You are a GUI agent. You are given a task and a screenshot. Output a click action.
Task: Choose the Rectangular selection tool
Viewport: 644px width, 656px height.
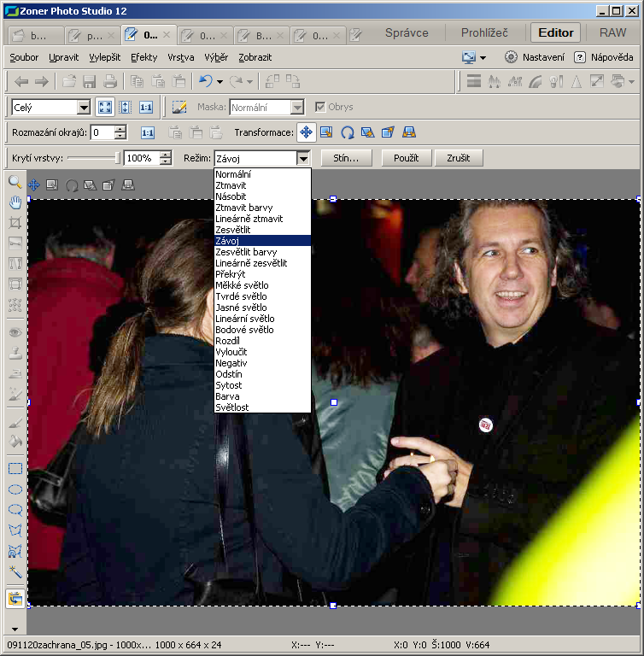[x=15, y=468]
